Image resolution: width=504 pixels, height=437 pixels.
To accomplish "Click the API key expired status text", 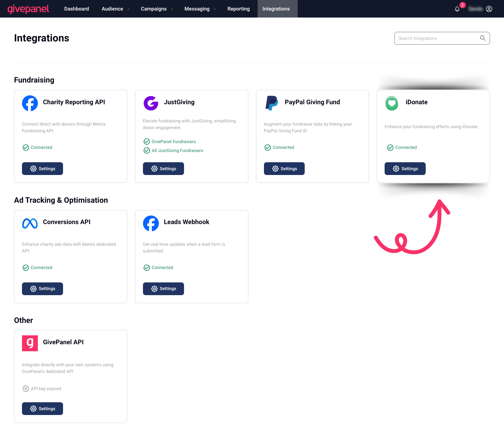I will point(46,389).
